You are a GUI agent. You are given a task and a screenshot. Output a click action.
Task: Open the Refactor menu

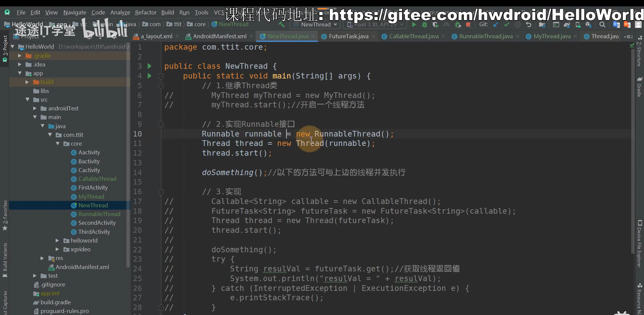click(x=146, y=12)
